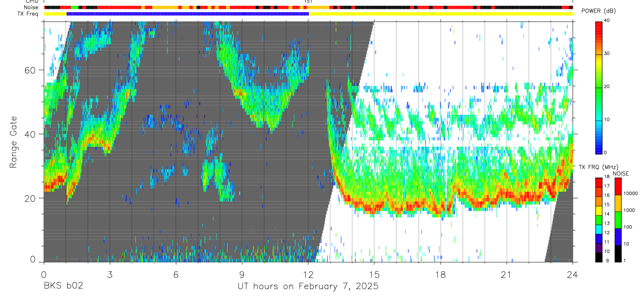Click the 'Range Gate' y-axis label
The width and height of the screenshot is (644, 297).
(14, 142)
